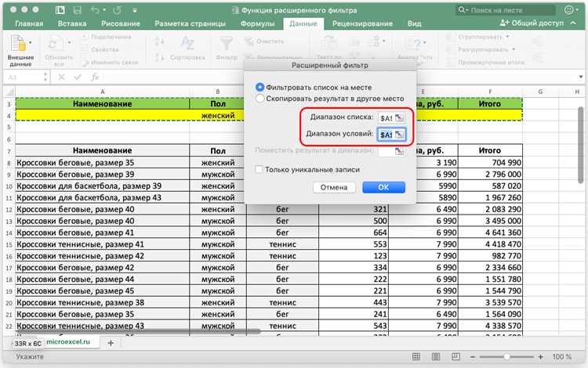Click the Save icon in quick access toolbar
Image resolution: width=588 pixels, height=368 pixels.
pyautogui.click(x=78, y=10)
